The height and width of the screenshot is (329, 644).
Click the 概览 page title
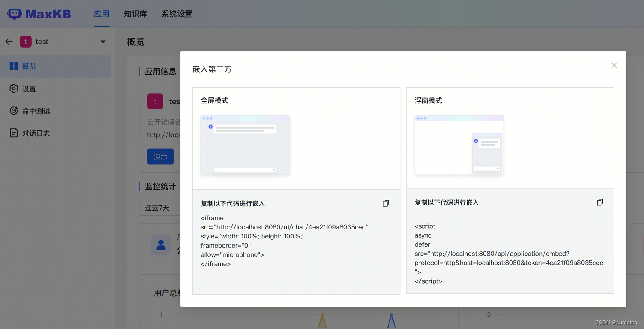tap(136, 42)
